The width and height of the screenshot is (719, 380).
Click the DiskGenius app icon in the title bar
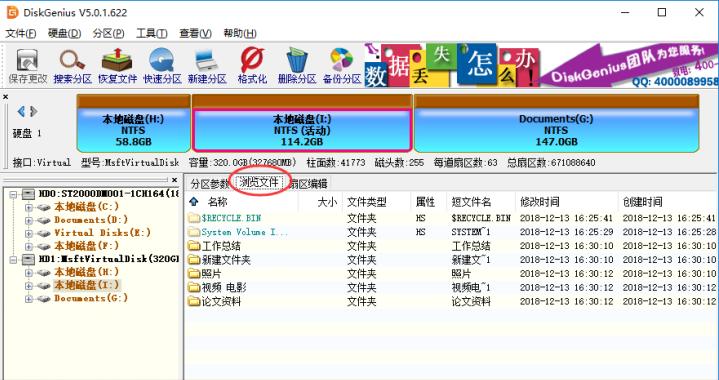[12, 12]
